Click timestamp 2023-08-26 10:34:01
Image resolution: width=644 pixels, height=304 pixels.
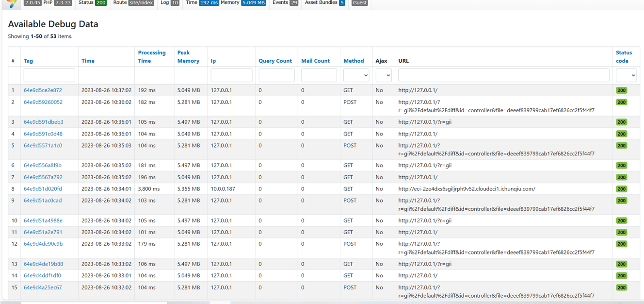point(106,189)
